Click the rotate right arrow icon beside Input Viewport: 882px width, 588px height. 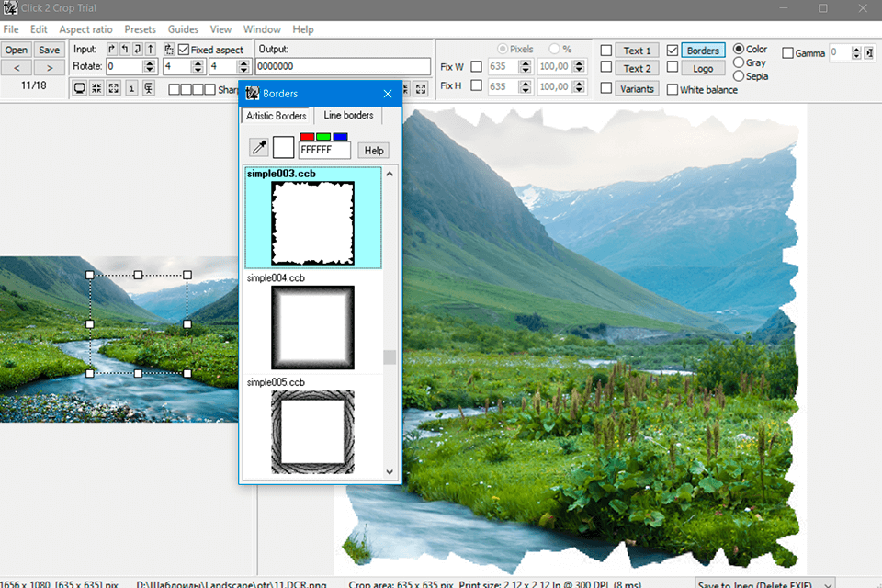click(x=112, y=49)
